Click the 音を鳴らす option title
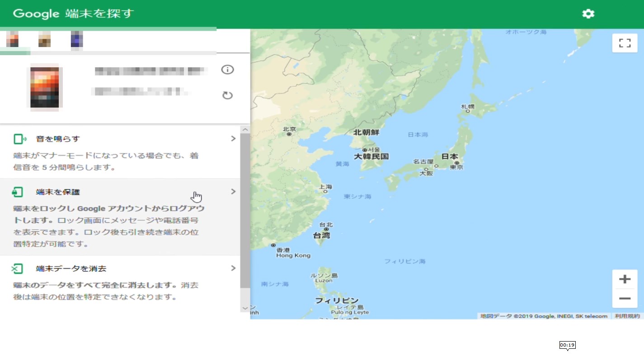Image resolution: width=644 pixels, height=361 pixels. coord(58,139)
